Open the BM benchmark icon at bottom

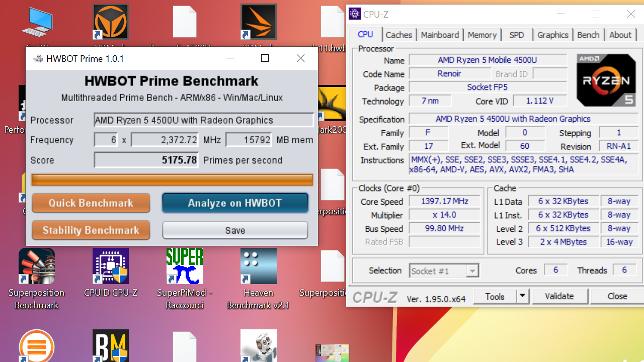tap(111, 346)
